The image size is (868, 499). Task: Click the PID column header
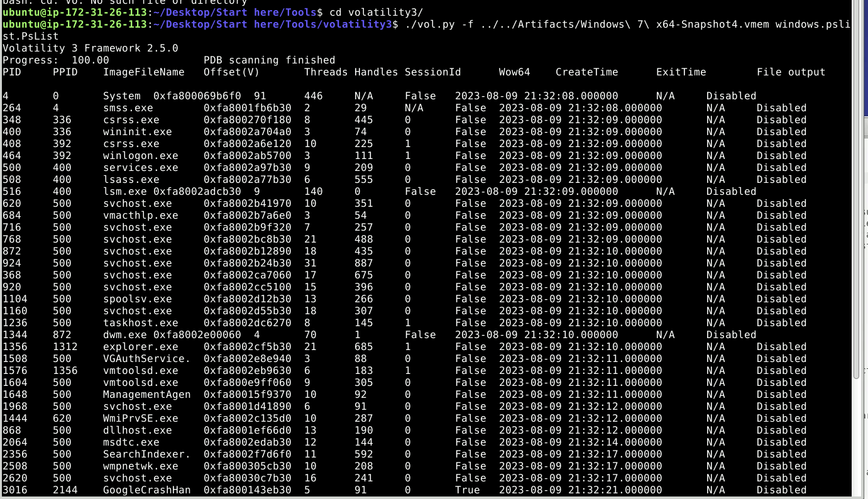[x=10, y=72]
